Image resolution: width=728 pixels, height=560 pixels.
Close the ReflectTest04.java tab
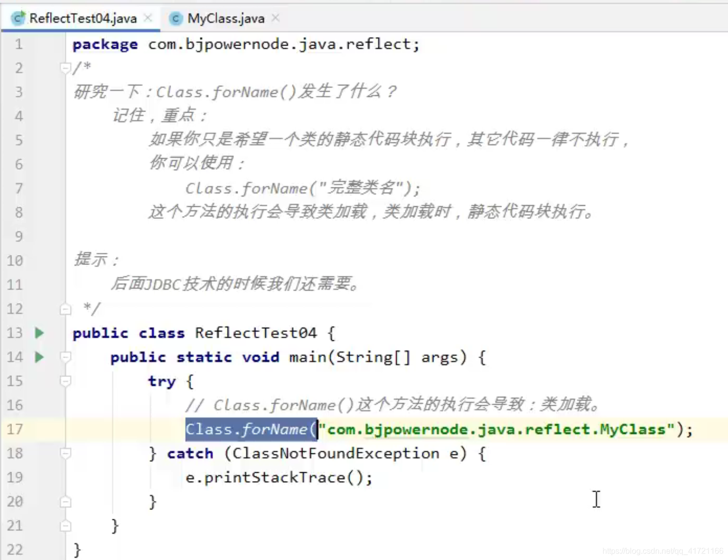[x=148, y=18]
